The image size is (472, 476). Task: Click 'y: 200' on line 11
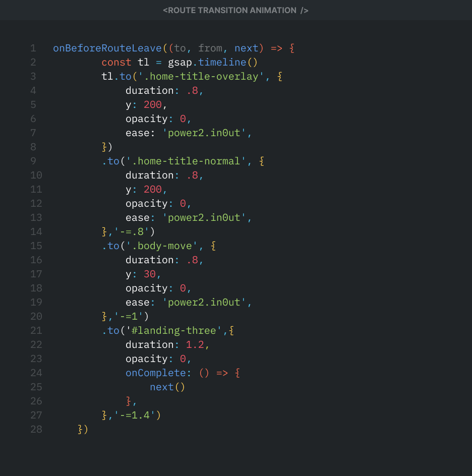(144, 190)
